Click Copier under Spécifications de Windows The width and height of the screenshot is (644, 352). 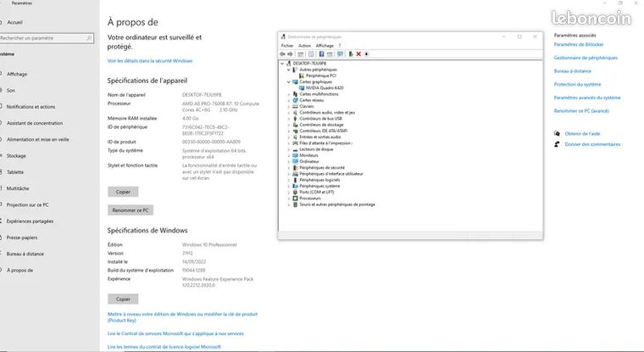click(123, 299)
